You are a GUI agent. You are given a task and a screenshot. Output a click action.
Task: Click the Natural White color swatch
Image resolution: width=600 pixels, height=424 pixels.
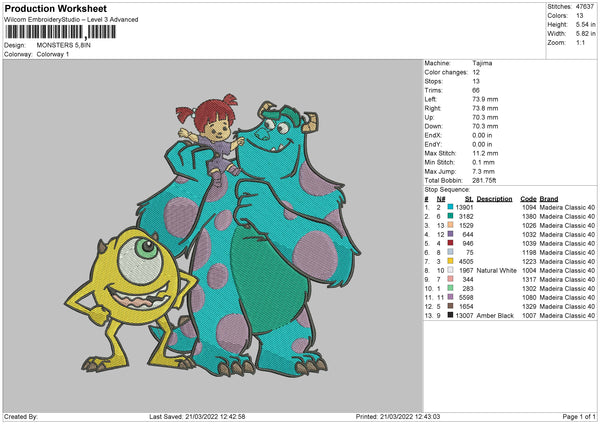(x=450, y=270)
